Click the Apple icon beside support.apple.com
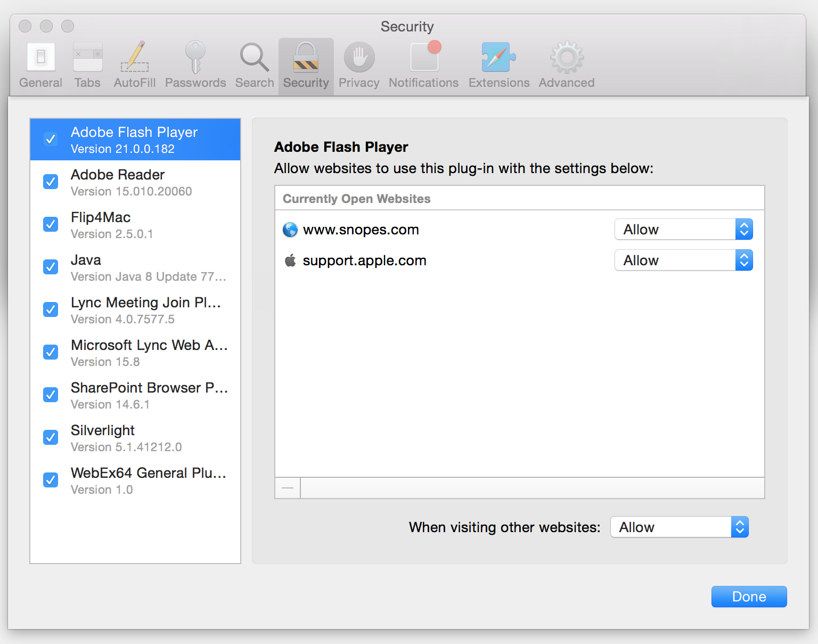 [x=290, y=260]
